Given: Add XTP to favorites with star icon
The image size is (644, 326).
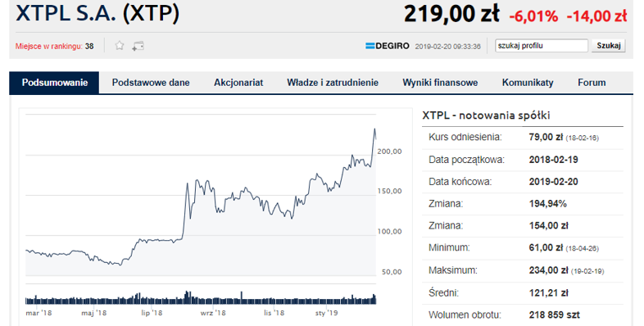Looking at the screenshot, I should pos(120,46).
